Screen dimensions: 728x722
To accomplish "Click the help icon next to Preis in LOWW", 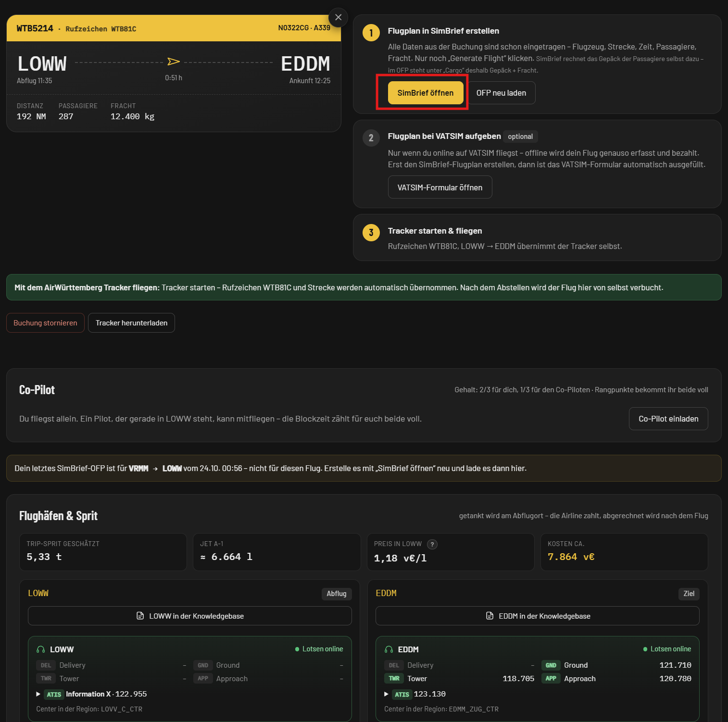I will coord(432,544).
